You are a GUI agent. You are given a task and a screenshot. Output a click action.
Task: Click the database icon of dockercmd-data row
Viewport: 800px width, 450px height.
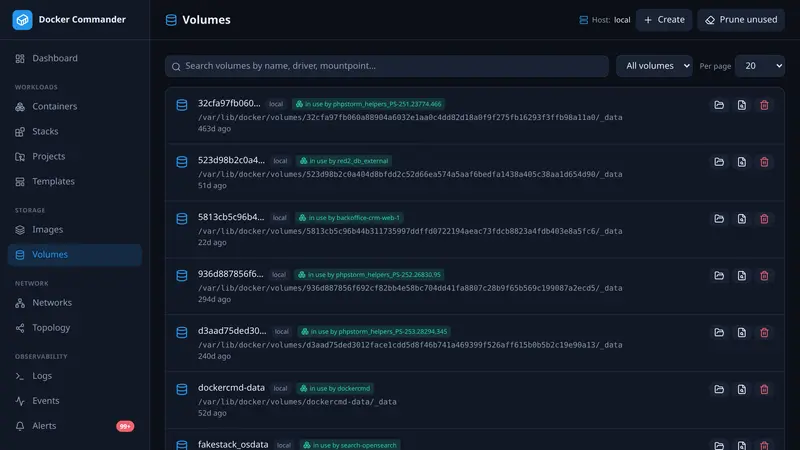click(x=182, y=389)
